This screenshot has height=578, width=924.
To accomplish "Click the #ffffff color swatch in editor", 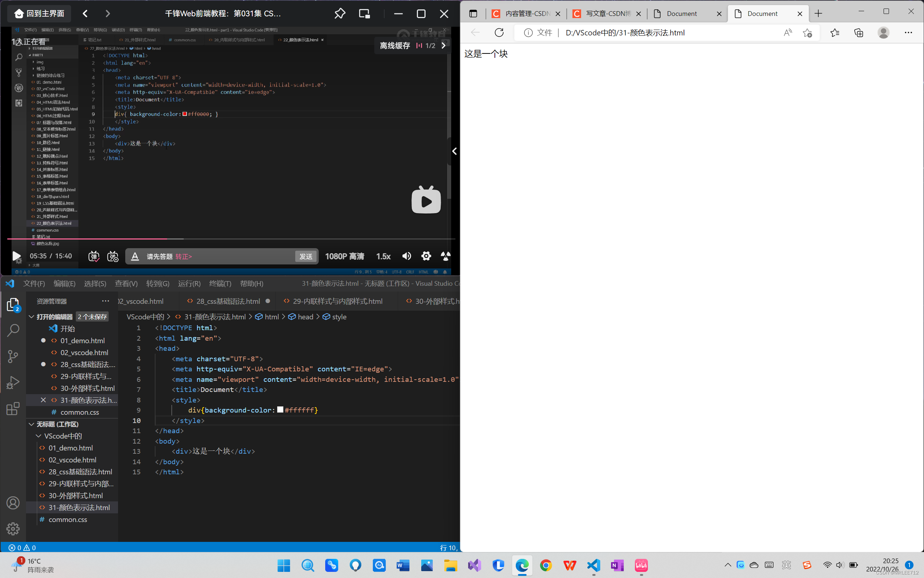I will point(280,410).
